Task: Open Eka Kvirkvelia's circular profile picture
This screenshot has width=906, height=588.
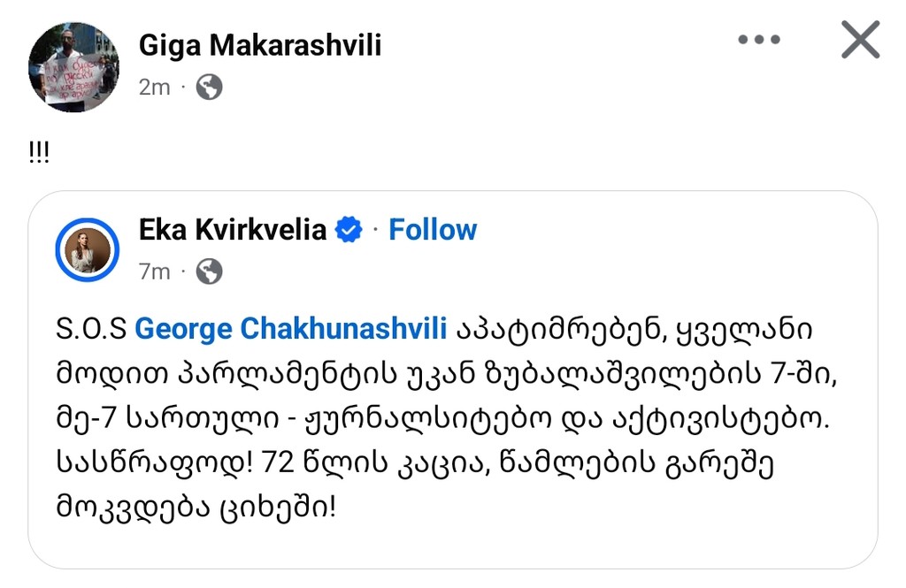Action: [x=87, y=248]
